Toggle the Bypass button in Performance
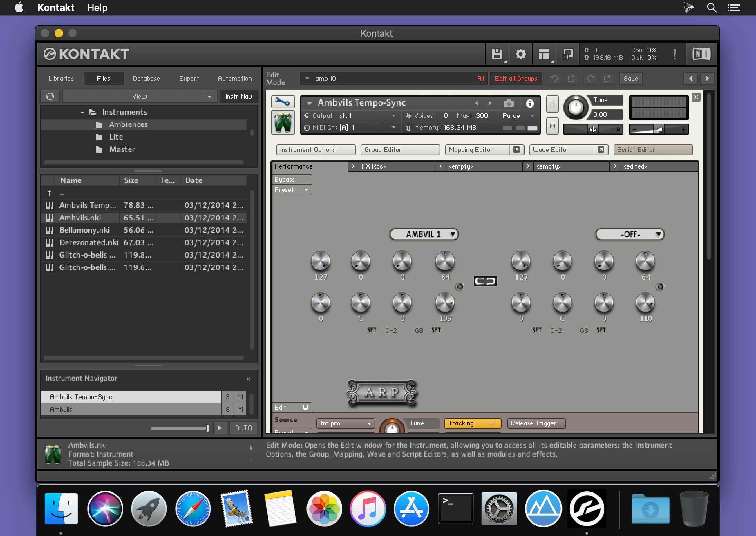 pyautogui.click(x=291, y=179)
